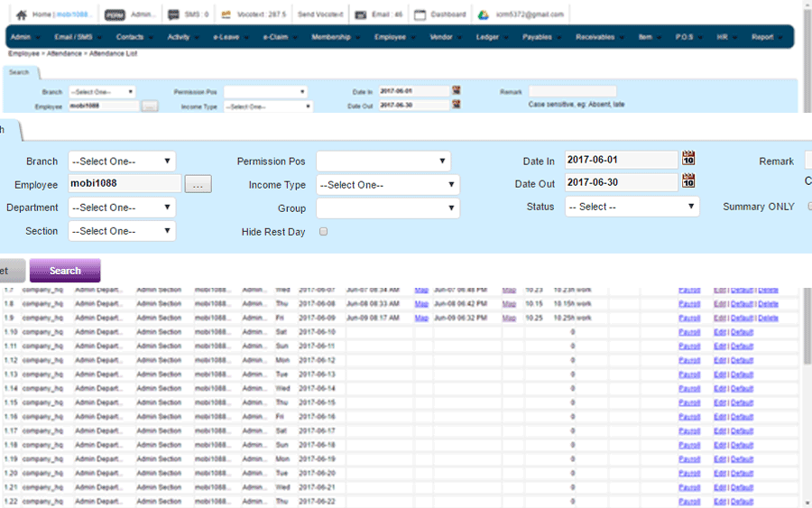Open the Ledger menu

click(492, 37)
